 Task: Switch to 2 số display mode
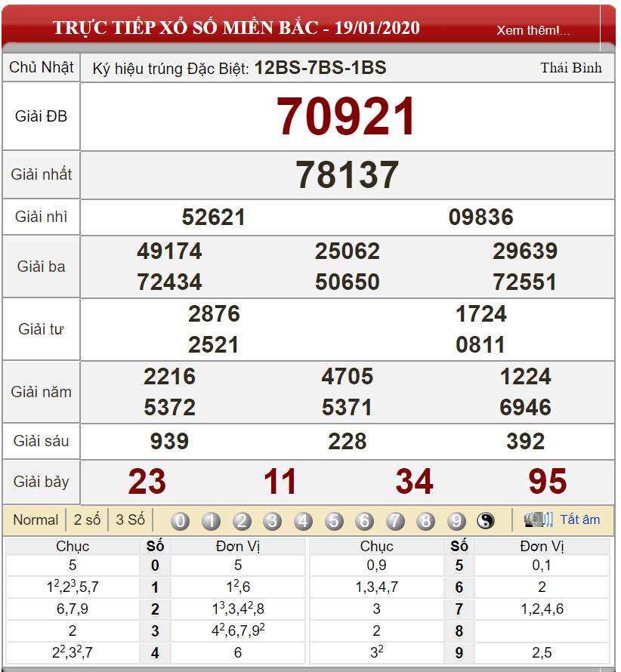pyautogui.click(x=87, y=520)
